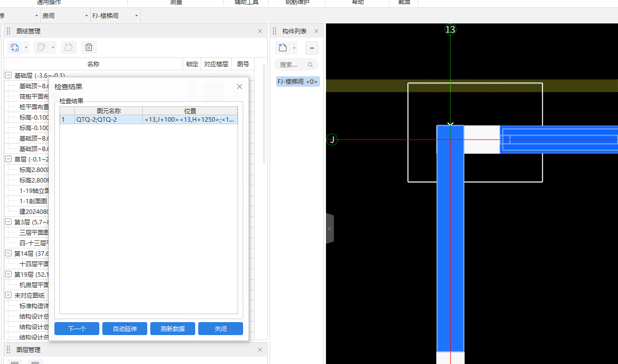
Task: Collapse the 未对应图纸 tree node
Action: [8, 295]
